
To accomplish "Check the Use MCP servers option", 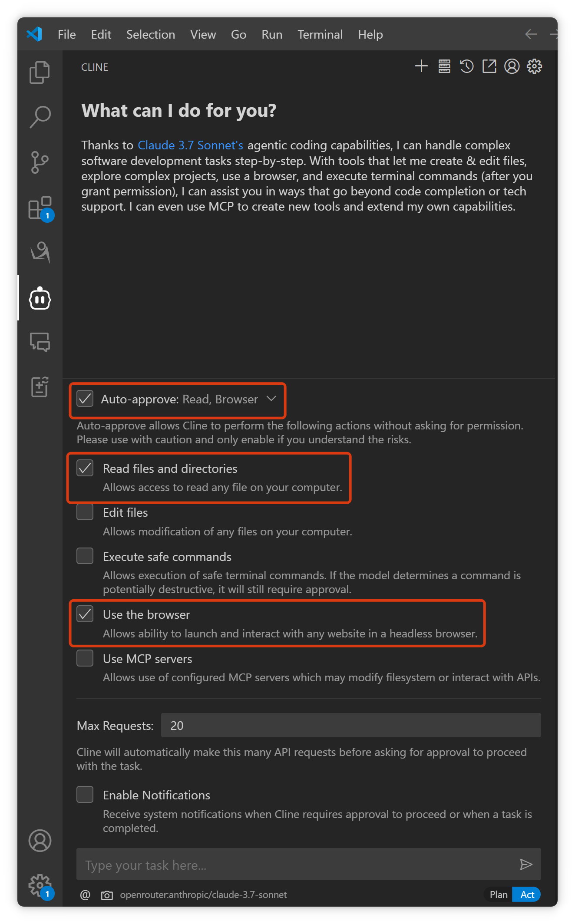I will [x=85, y=658].
